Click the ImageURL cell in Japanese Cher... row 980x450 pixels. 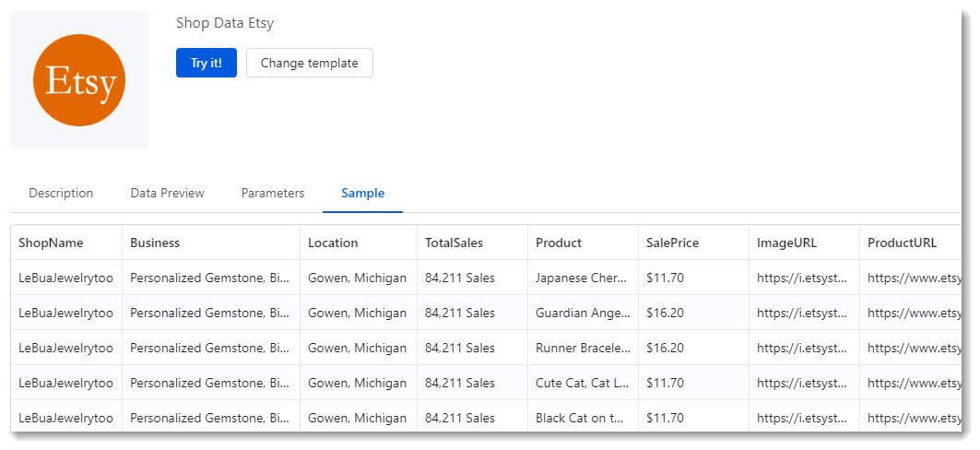coord(805,278)
